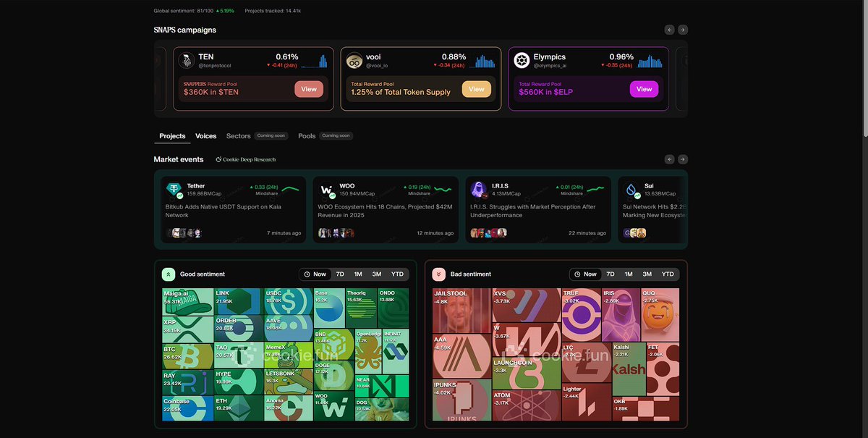This screenshot has height=438, width=868.
Task: Click the WOO logo in Market events
Action: click(327, 190)
